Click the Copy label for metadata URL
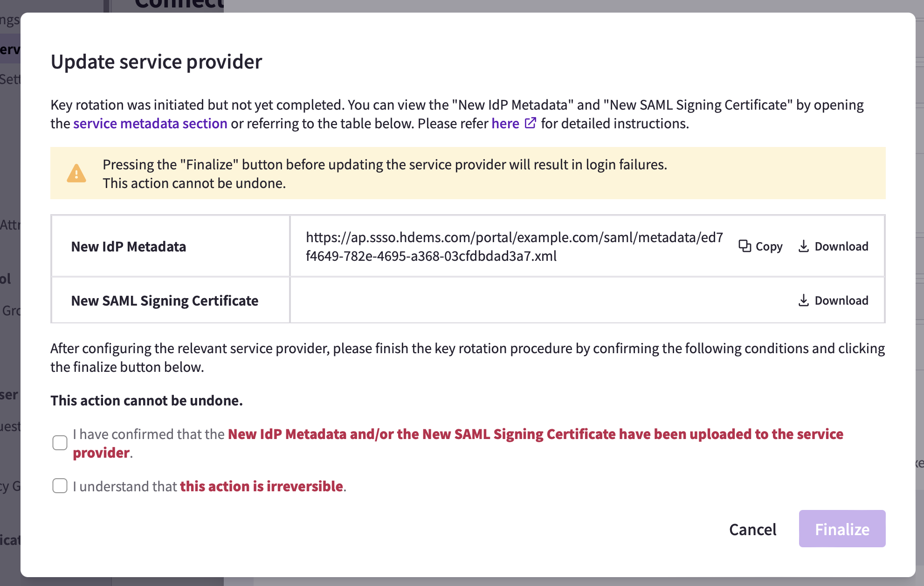This screenshot has height=586, width=924. click(769, 246)
